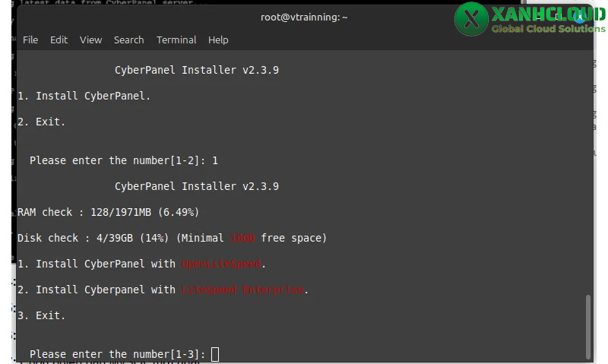The height and width of the screenshot is (364, 608).
Task: Click the 'Disk check : 4/39GB' line
Action: pos(173,238)
